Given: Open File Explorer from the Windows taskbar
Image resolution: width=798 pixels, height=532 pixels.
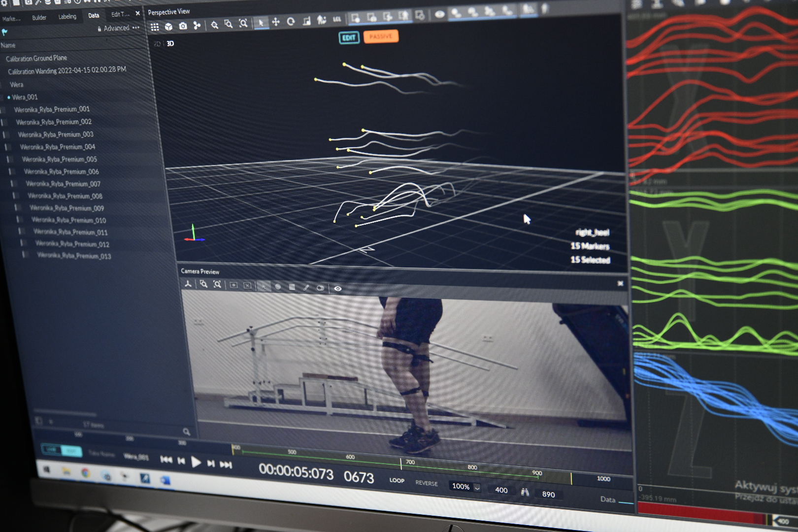Looking at the screenshot, I should pyautogui.click(x=66, y=471).
